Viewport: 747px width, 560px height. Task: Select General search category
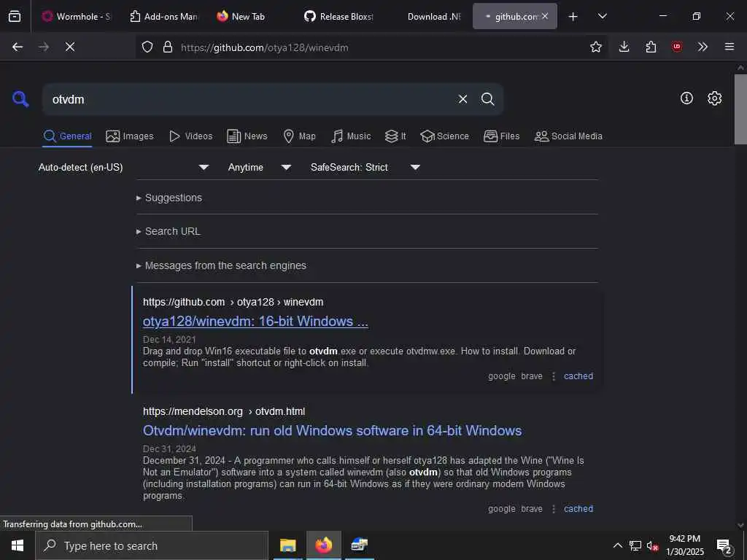click(x=67, y=136)
